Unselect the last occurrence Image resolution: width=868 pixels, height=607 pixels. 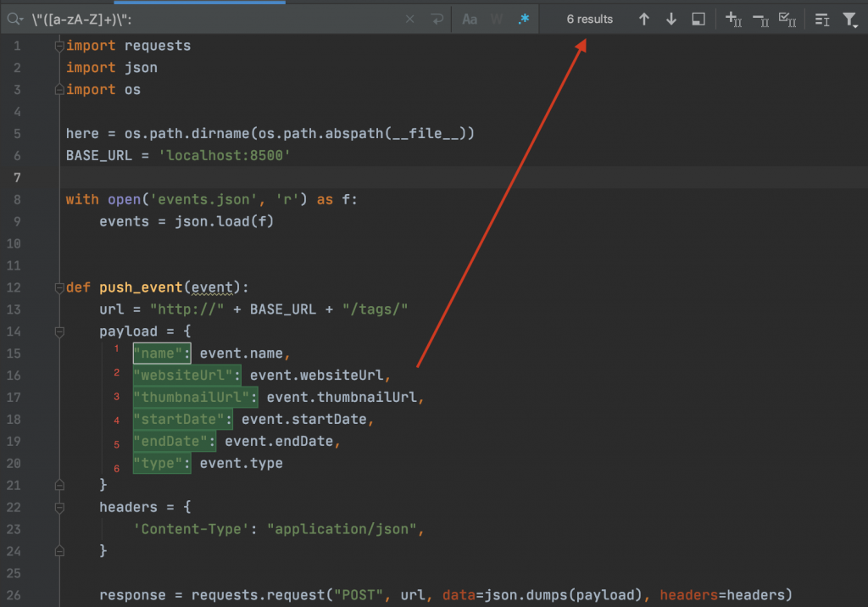point(760,20)
